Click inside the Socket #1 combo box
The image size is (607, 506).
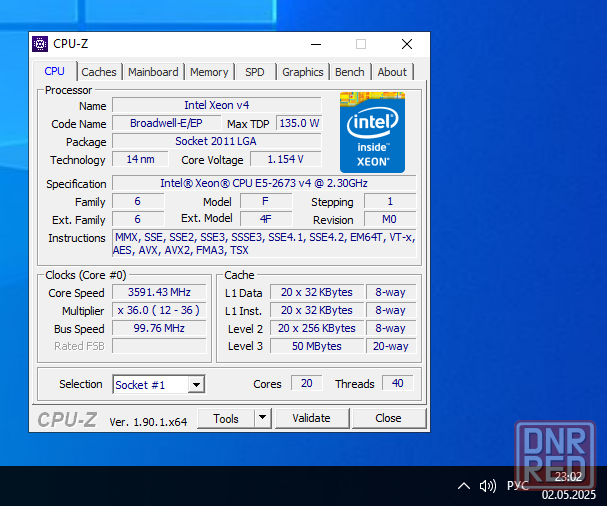pos(151,384)
